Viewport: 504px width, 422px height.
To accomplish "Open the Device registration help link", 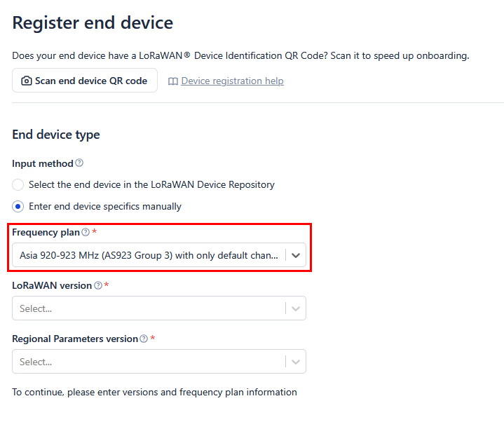I will point(233,81).
